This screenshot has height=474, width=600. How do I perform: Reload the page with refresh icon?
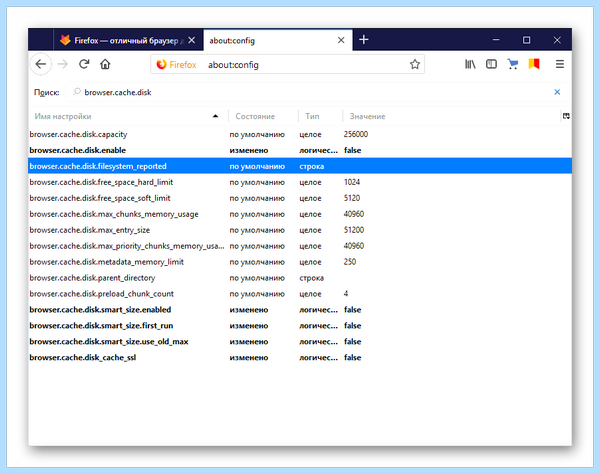84,64
